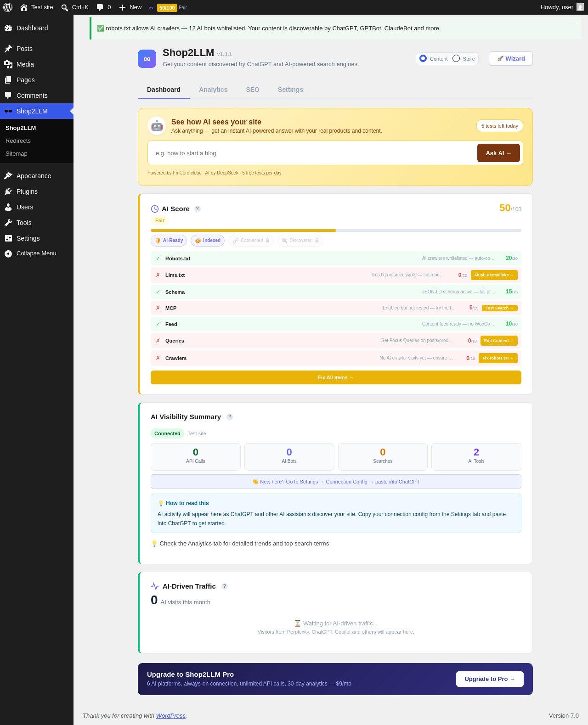Viewport: 588px width, 725px height.
Task: Click the Shop2LLM infinity logo beside the title
Action: [x=147, y=59]
